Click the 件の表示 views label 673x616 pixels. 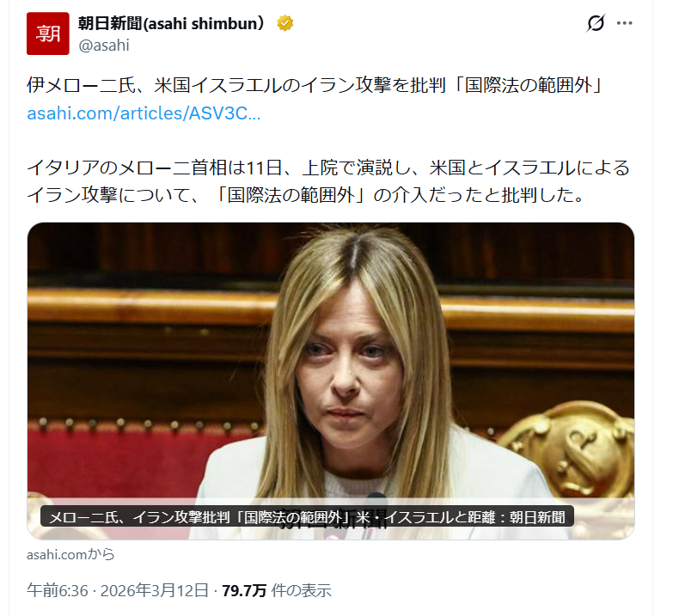[302, 591]
